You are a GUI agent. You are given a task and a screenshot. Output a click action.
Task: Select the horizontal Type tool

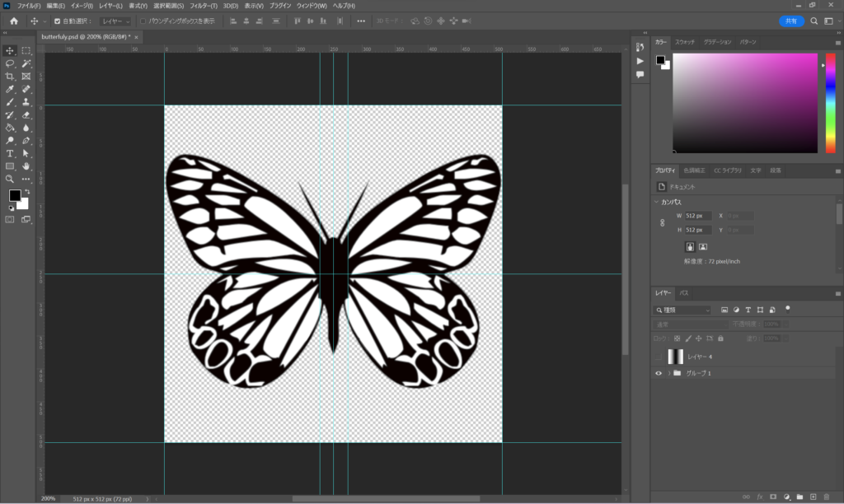(x=10, y=153)
